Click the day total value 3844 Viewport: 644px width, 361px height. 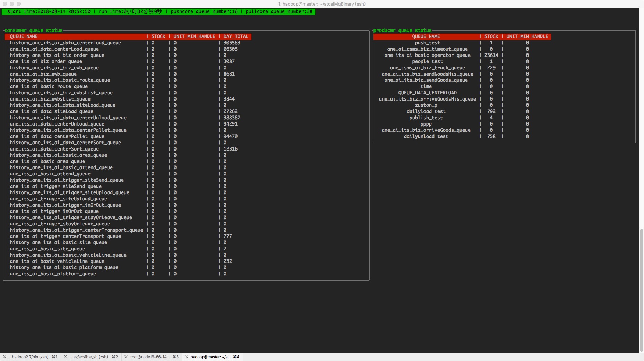click(x=229, y=99)
